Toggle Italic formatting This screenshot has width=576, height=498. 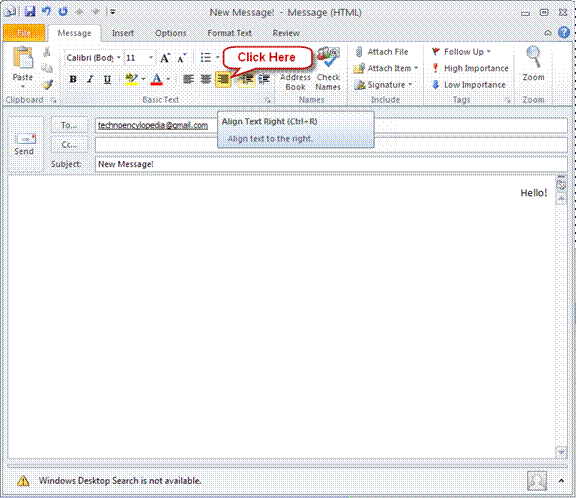90,79
